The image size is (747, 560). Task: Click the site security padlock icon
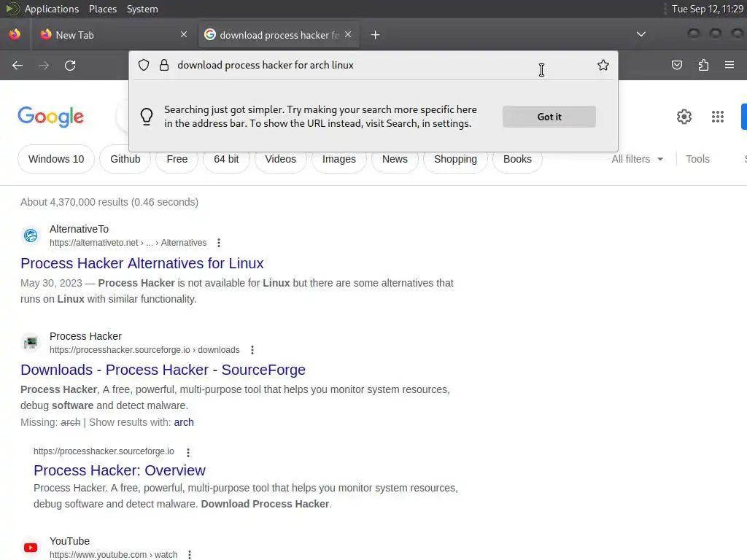click(164, 65)
